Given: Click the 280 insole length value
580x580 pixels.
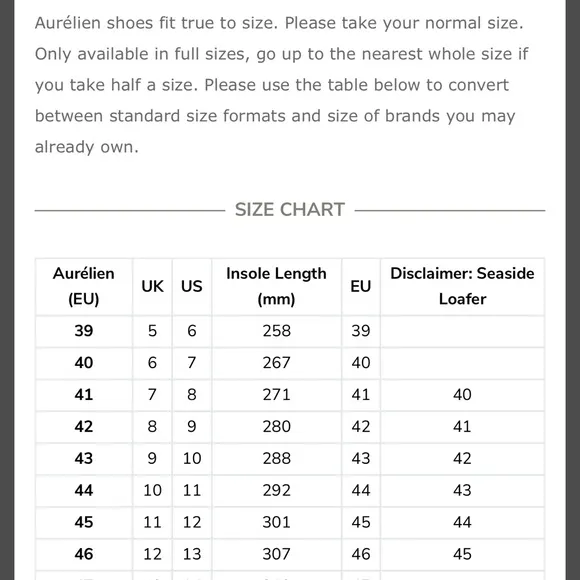Looking at the screenshot, I should pos(276,426).
